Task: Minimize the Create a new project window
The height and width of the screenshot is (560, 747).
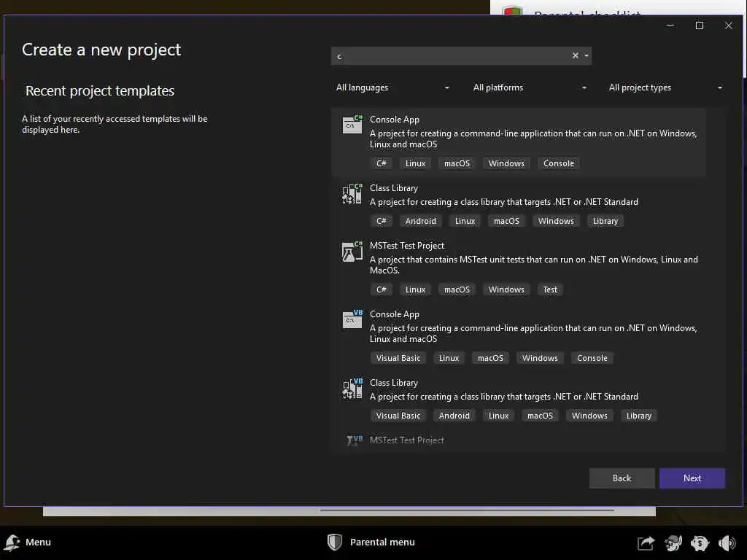Action: [x=670, y=26]
